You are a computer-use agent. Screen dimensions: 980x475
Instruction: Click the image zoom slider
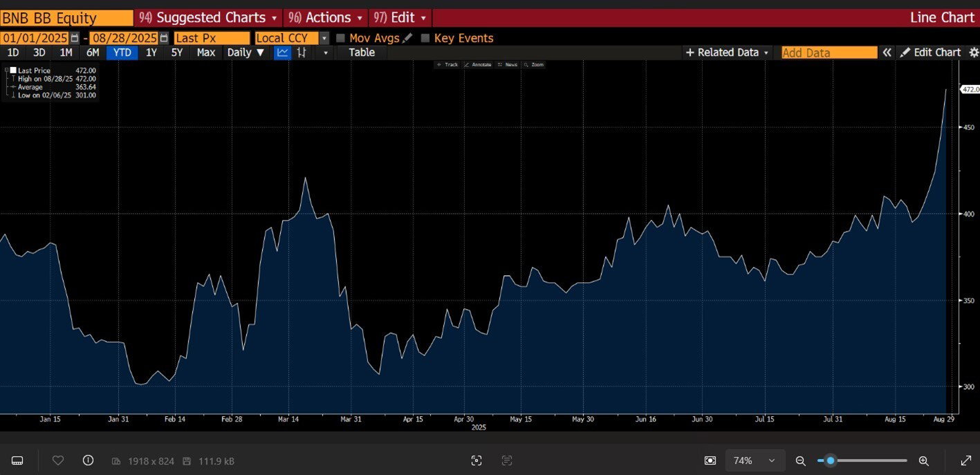pos(862,460)
